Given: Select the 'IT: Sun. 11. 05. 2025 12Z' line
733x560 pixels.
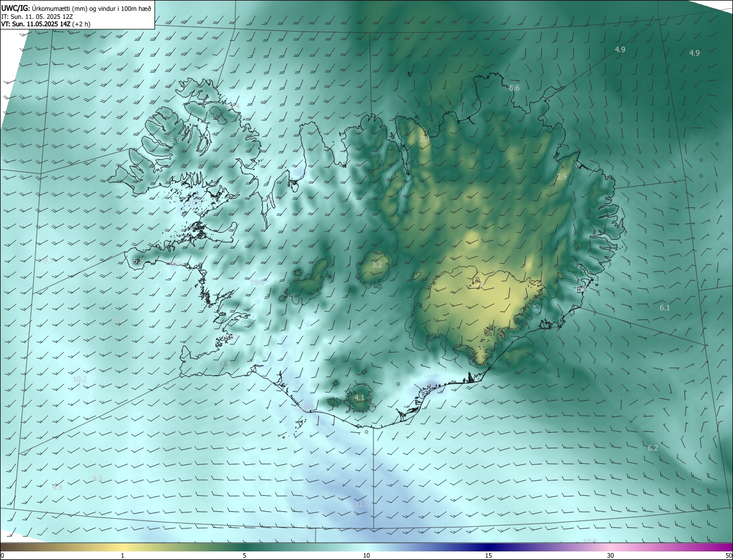Looking at the screenshot, I should [37, 17].
